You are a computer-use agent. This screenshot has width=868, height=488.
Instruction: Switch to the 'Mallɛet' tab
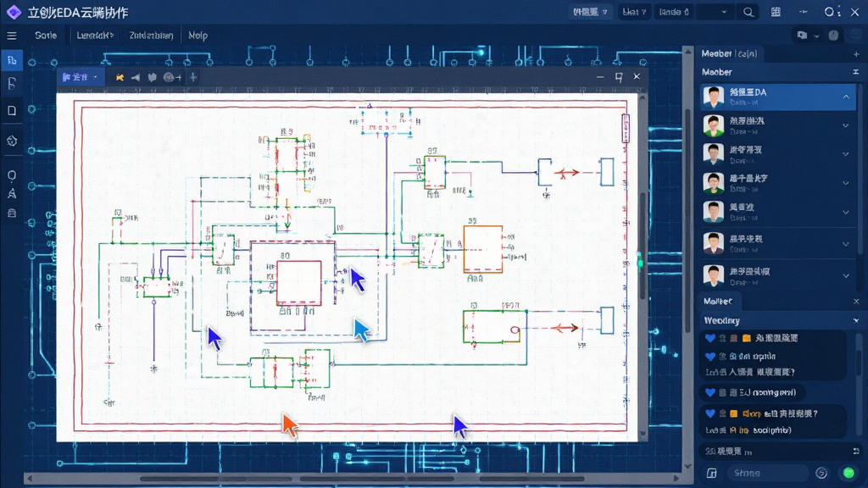tap(717, 301)
